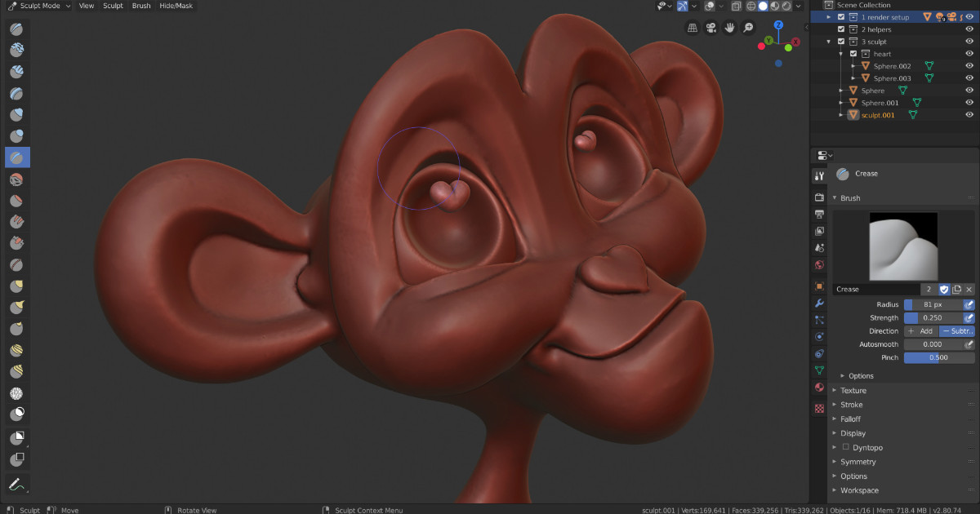Open the Sculpt Mode dropdown
Viewport: 980px width, 514px height.
39,6
